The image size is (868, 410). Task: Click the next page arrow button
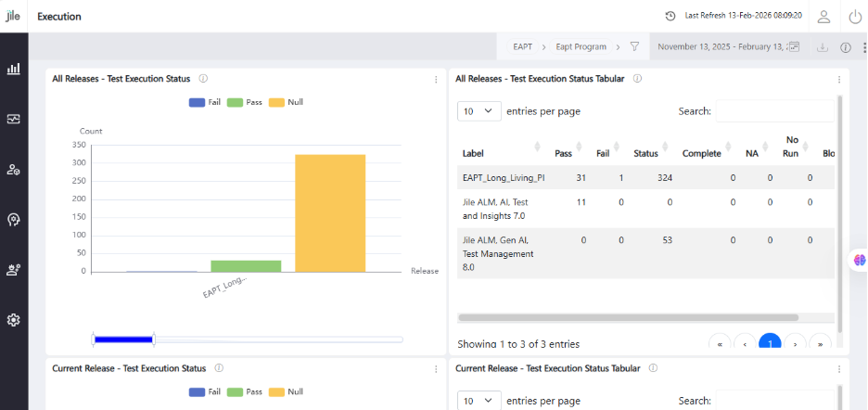(x=795, y=343)
